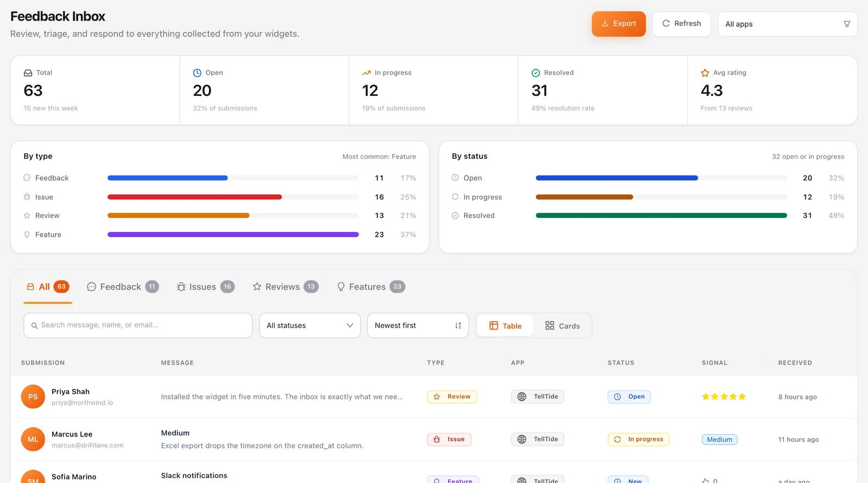Show the Reviews tab
The image size is (868, 483).
pyautogui.click(x=285, y=287)
